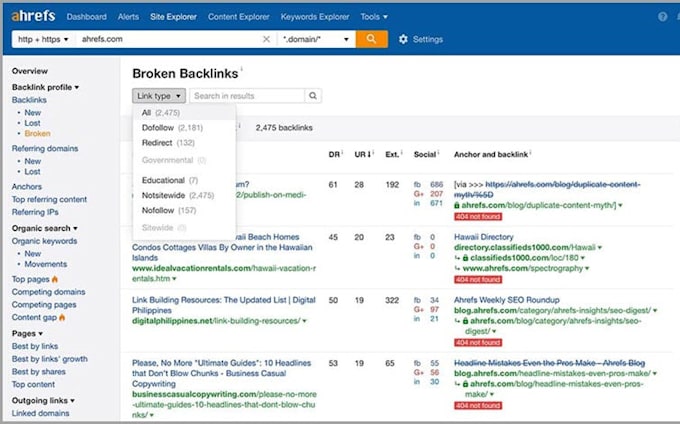
Task: Expand arrow after www.ahrefs.com/spectrography
Action: pyautogui.click(x=587, y=268)
